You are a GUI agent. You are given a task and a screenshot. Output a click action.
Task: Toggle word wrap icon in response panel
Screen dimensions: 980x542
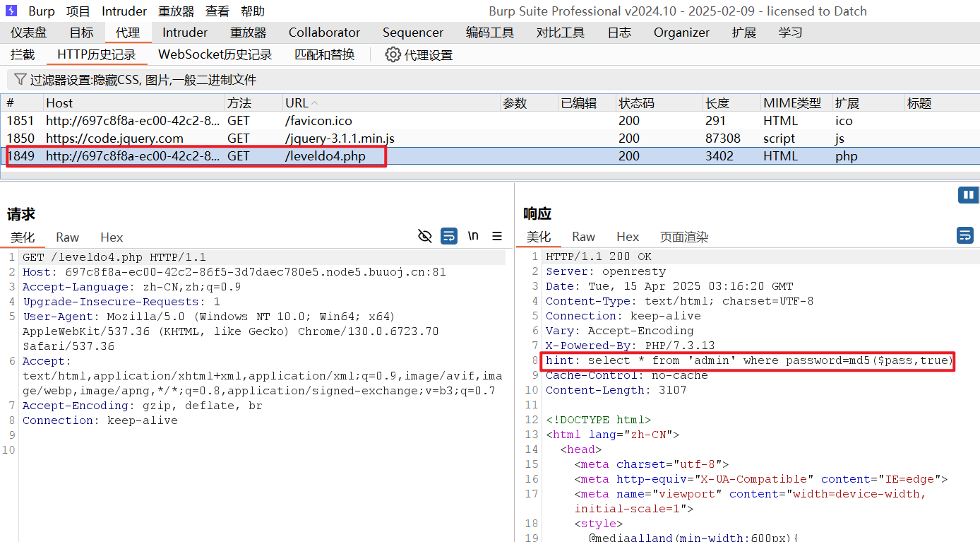[x=965, y=235]
